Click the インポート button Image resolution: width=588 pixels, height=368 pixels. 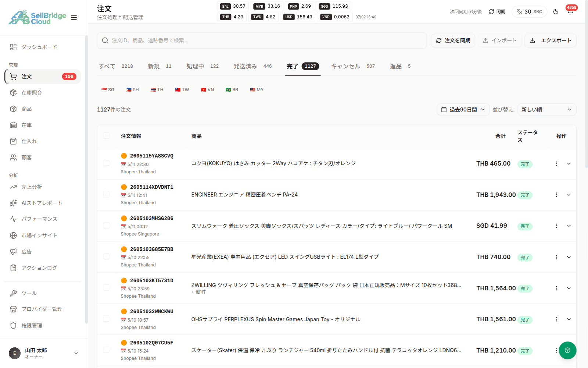[x=500, y=40]
